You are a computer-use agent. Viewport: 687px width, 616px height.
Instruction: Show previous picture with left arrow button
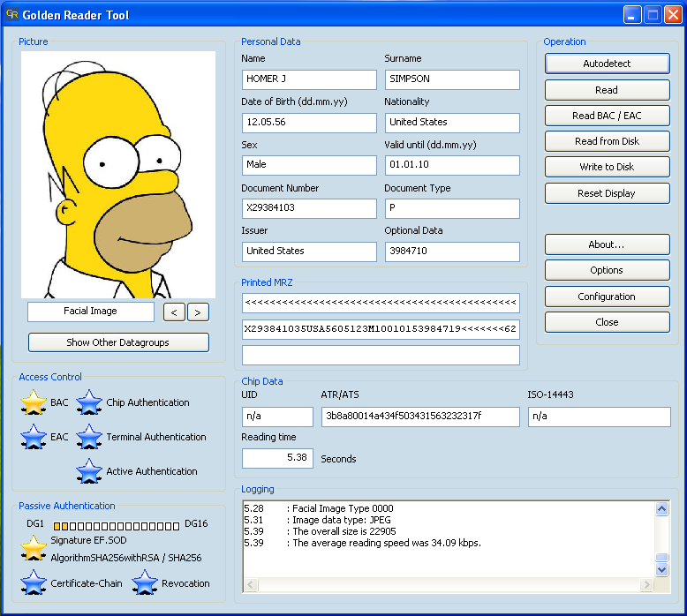pyautogui.click(x=174, y=312)
